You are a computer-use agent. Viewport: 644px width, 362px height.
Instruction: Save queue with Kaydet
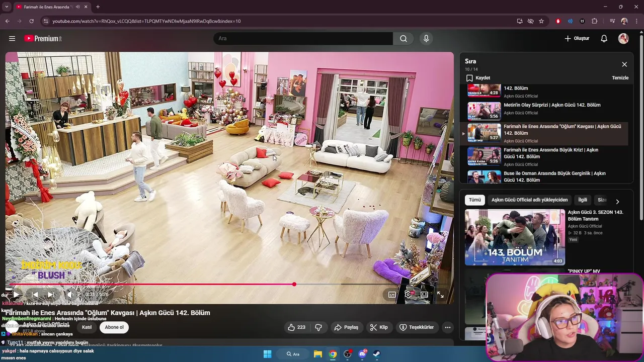478,78
